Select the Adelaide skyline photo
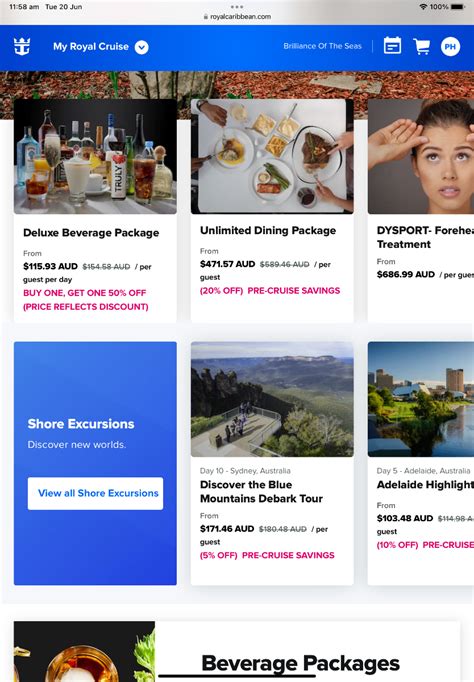 point(421,399)
